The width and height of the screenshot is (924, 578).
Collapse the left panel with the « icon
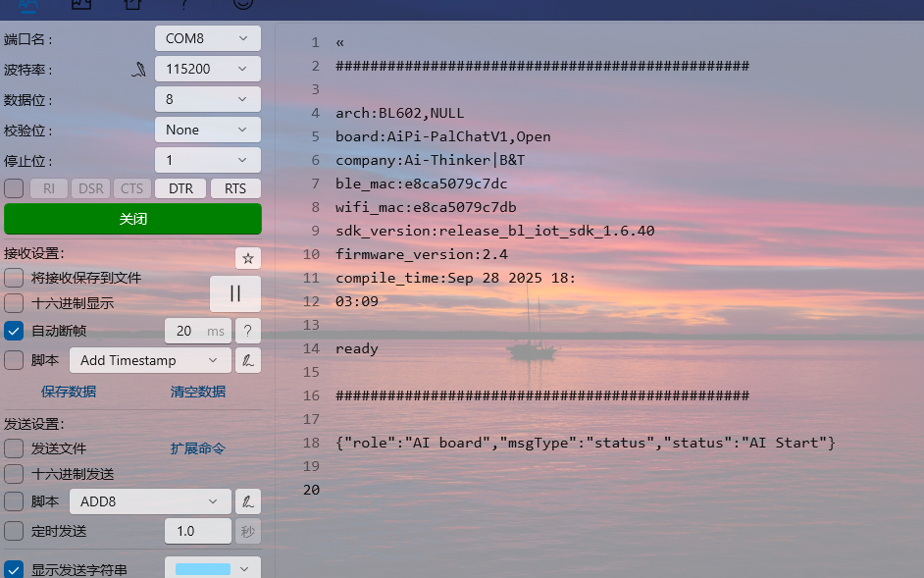coord(339,42)
